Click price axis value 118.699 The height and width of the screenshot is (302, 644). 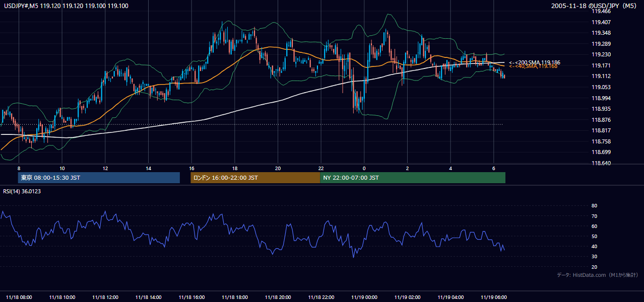pyautogui.click(x=601, y=152)
